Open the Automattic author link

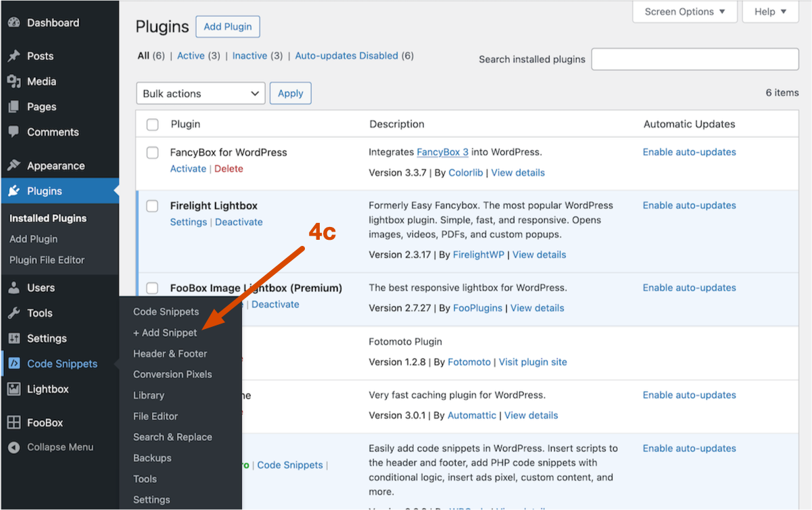pyautogui.click(x=472, y=415)
